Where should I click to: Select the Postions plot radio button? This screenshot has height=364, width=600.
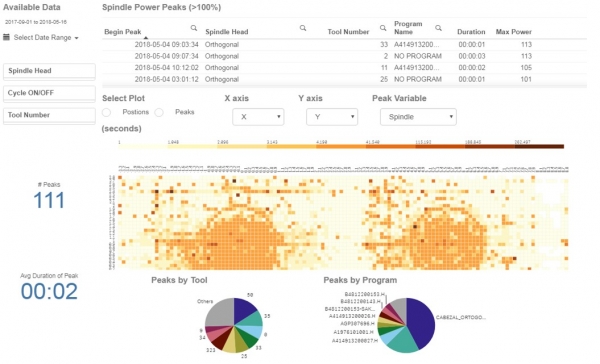(x=106, y=112)
